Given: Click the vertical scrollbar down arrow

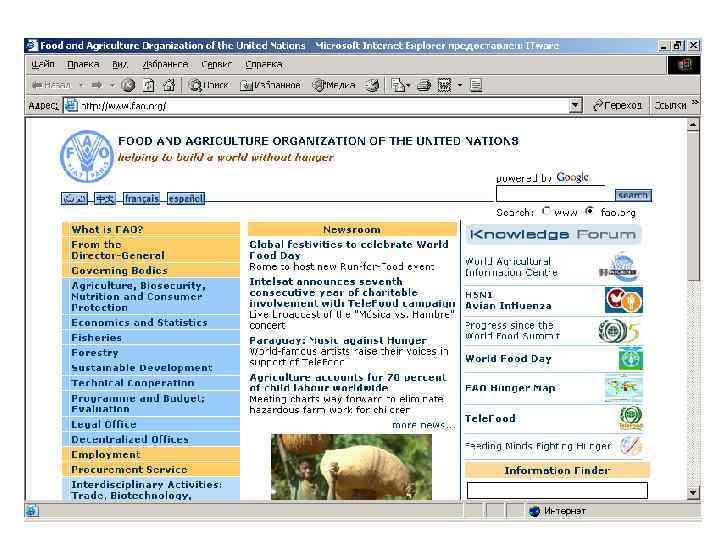Looking at the screenshot, I should [693, 493].
